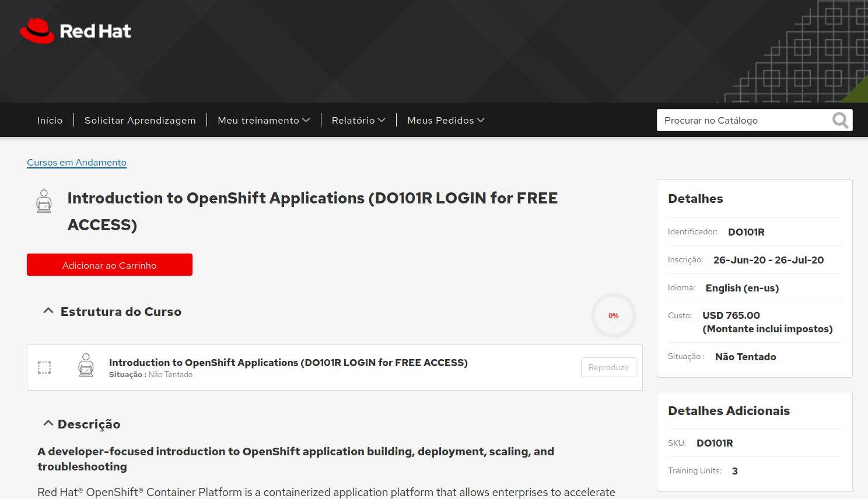Click the learner icon in the course structure row
This screenshot has height=499, width=868.
pyautogui.click(x=86, y=366)
